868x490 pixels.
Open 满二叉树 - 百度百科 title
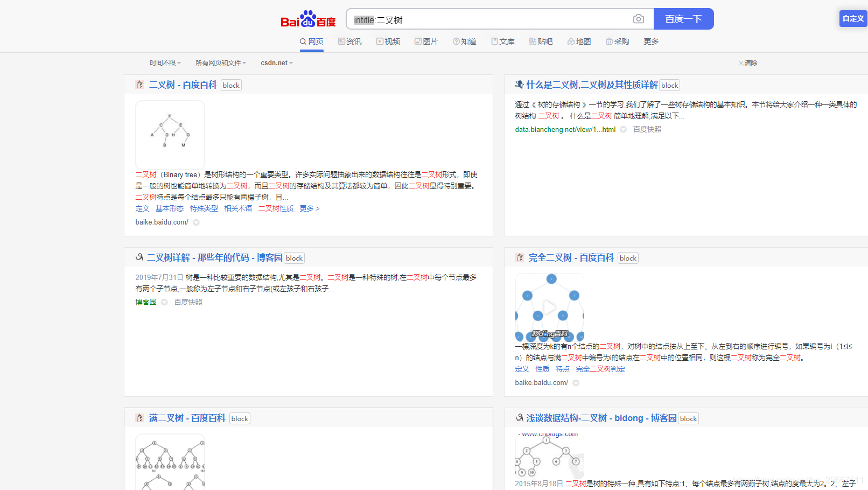pyautogui.click(x=187, y=418)
